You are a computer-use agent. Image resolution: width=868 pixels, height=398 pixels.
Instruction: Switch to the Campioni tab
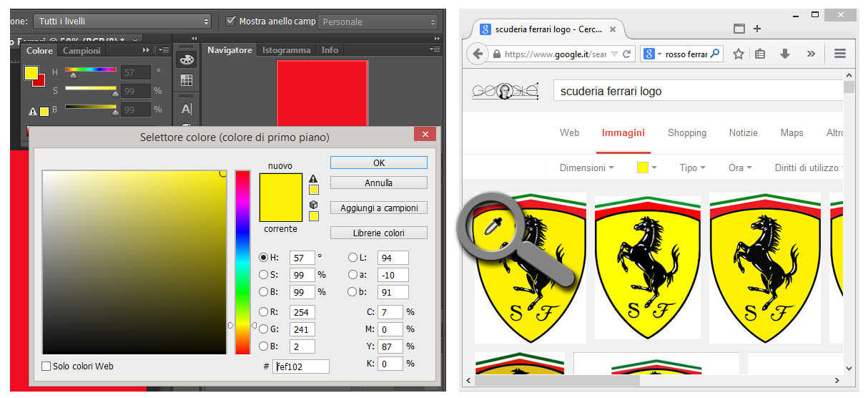[82, 51]
